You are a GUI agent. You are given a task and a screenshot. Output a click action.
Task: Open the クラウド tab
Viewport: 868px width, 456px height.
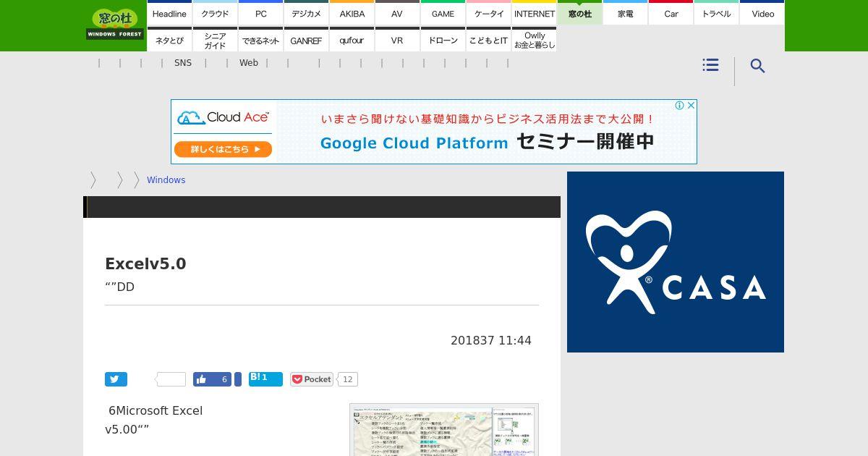215,13
